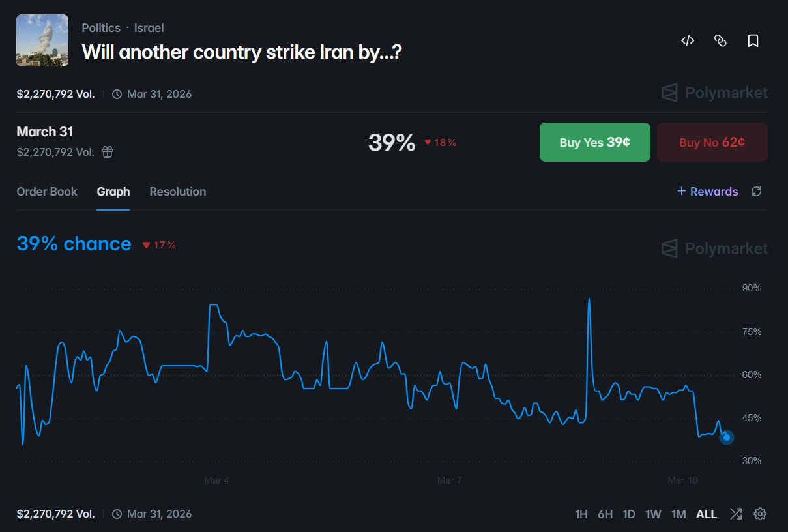Open the Politics category link

(101, 28)
